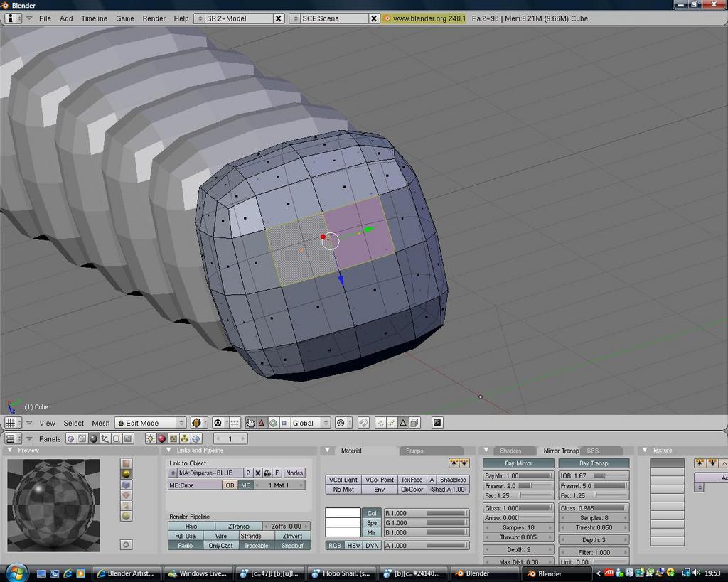Select the rotate manipulator circle icon
The width and height of the screenshot is (728, 582).
click(273, 423)
